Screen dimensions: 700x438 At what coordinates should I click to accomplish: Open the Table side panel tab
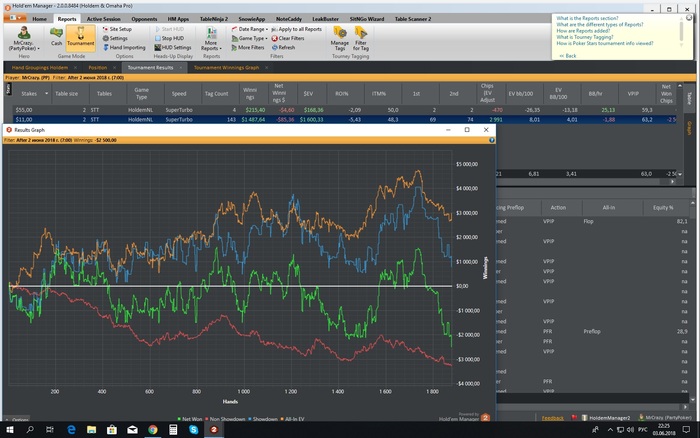tap(689, 99)
